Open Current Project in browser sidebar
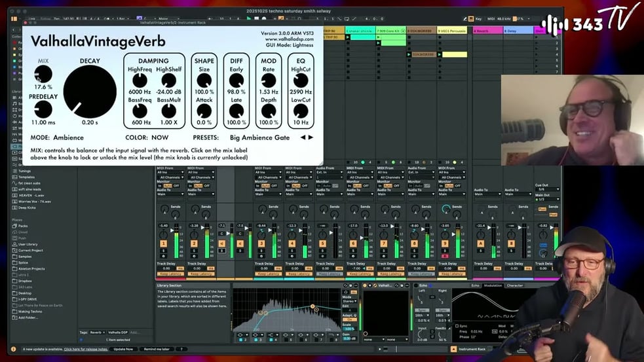Image resolution: width=644 pixels, height=362 pixels. [x=30, y=250]
